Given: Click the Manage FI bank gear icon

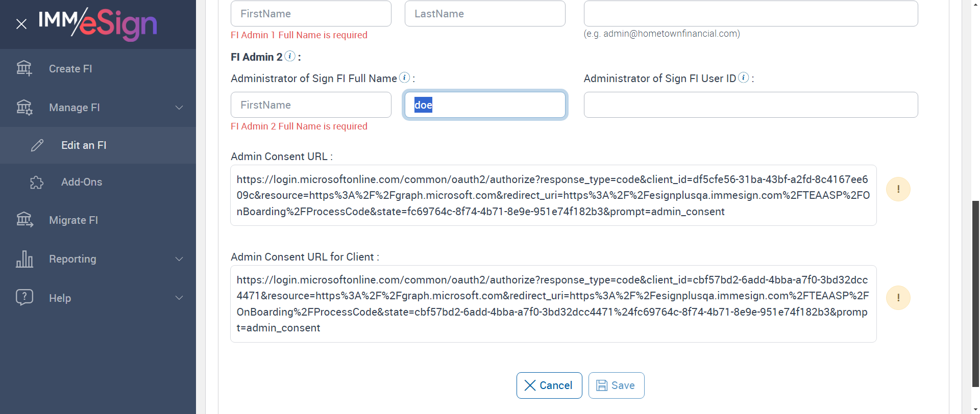Looking at the screenshot, I should pos(24,107).
